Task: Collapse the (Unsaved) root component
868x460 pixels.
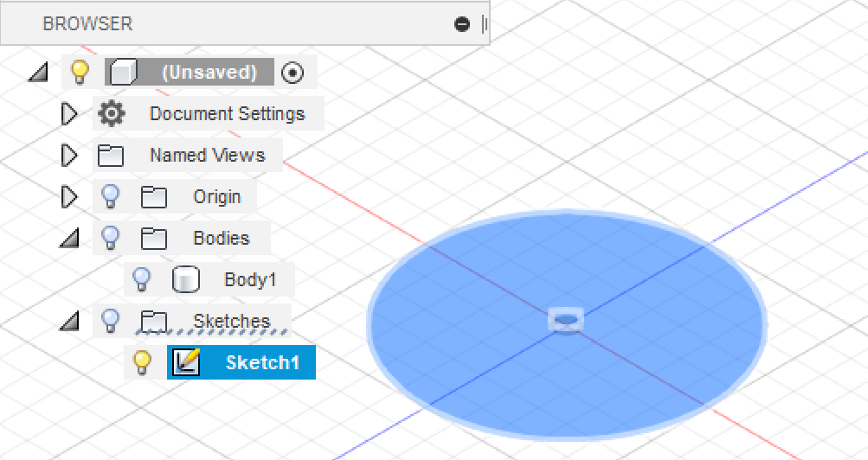Action: coord(38,72)
